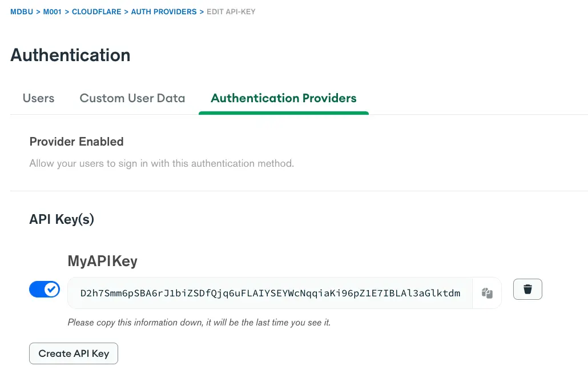Image resolution: width=588 pixels, height=378 pixels.
Task: Click the green tab underline indicator
Action: tap(283, 113)
